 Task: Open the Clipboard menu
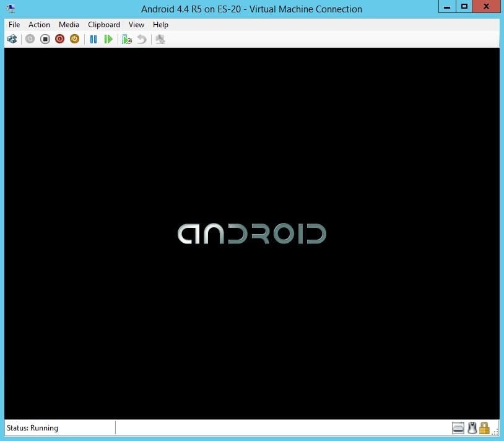click(104, 25)
